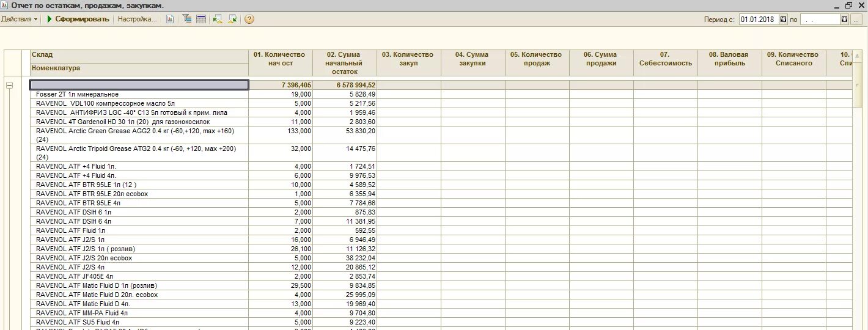This screenshot has height=330, width=868.
Task: Click the period selection ellipsis button
Action: (856, 19)
